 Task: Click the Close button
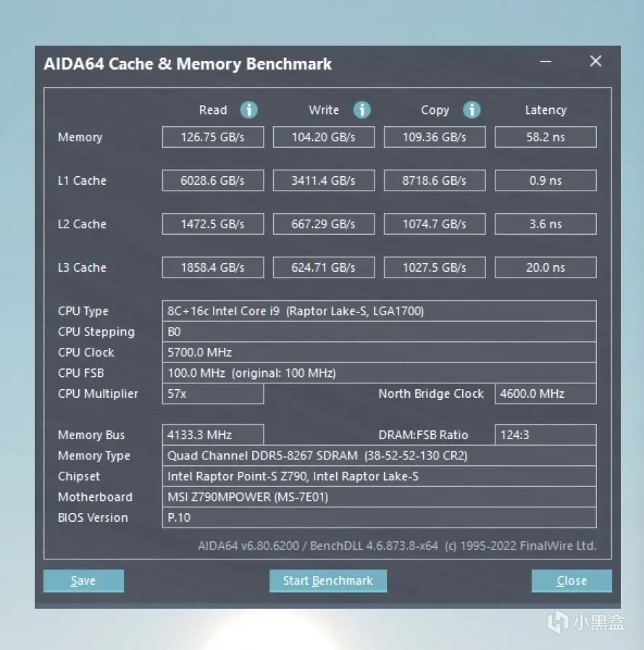[x=572, y=580]
